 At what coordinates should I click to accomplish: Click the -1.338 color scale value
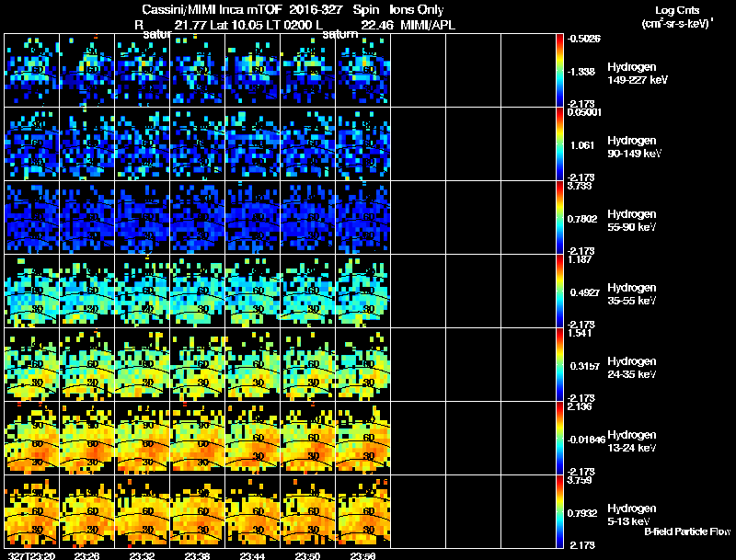click(581, 72)
